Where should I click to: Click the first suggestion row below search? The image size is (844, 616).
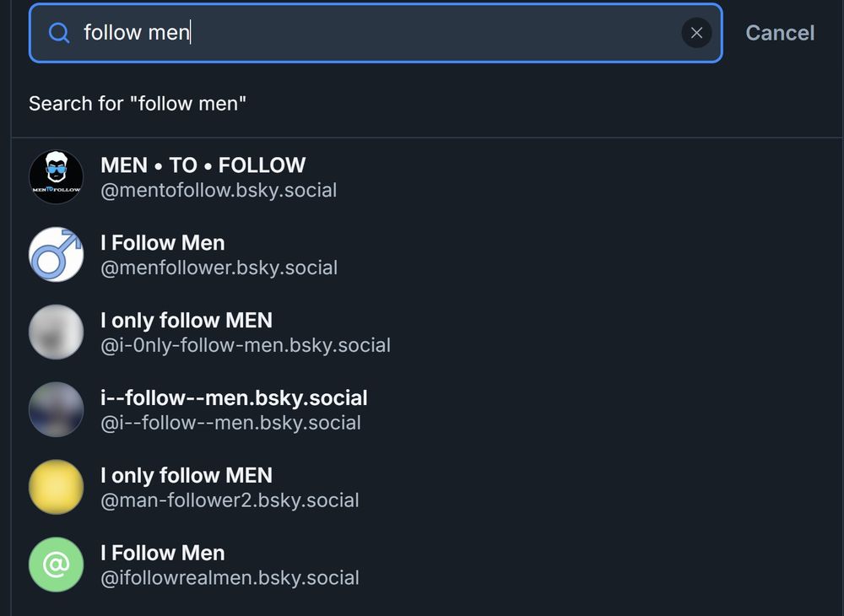[x=253, y=176]
